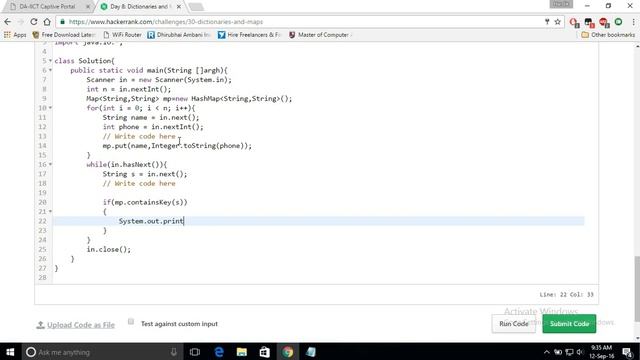Screen dimensions: 640x360
Task: Open the taskbar clock showing 9:35 AM
Action: 602,352
